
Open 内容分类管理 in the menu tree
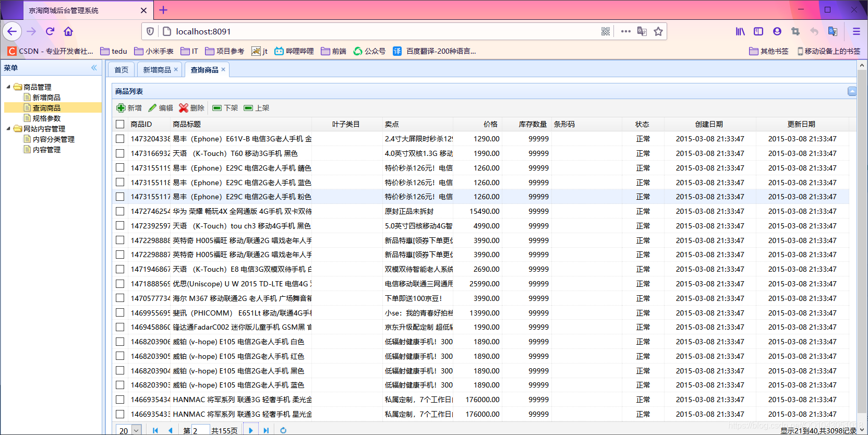[x=54, y=139]
